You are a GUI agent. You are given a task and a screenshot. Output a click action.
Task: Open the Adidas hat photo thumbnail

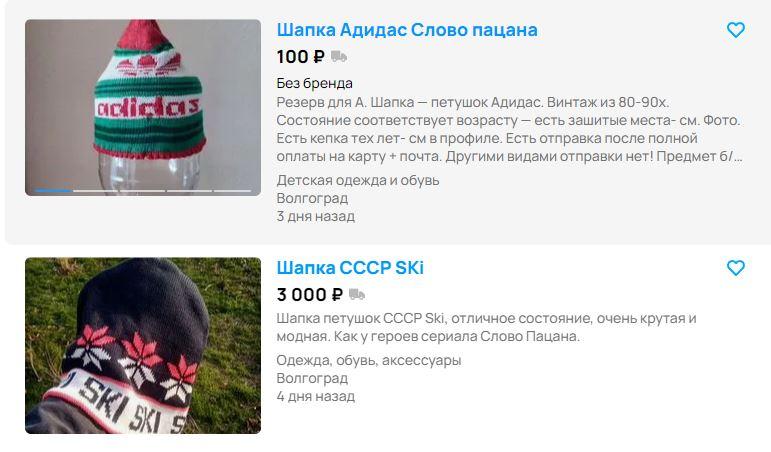(x=143, y=108)
